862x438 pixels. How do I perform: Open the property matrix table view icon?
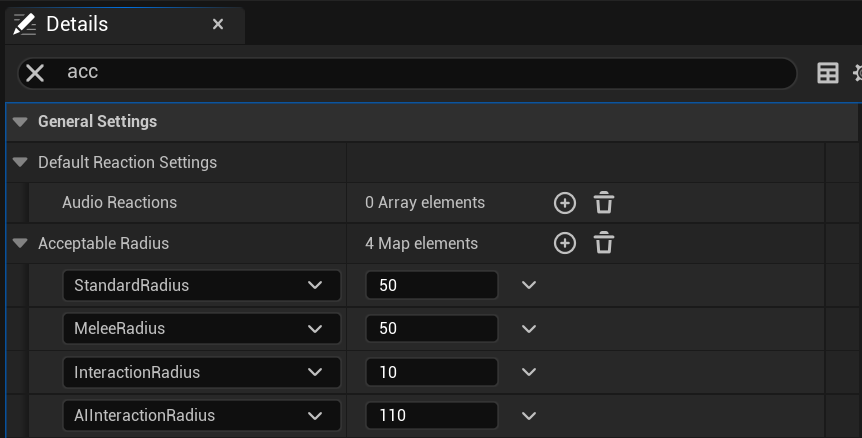827,72
